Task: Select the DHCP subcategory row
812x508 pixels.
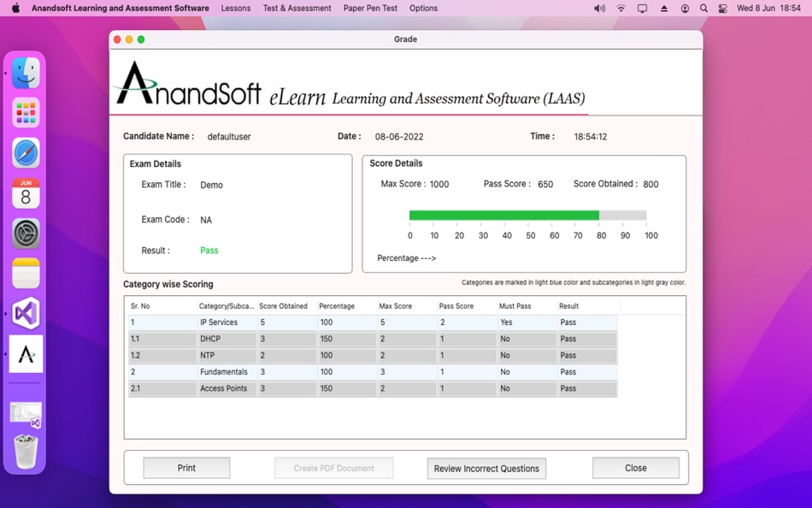Action: [373, 339]
